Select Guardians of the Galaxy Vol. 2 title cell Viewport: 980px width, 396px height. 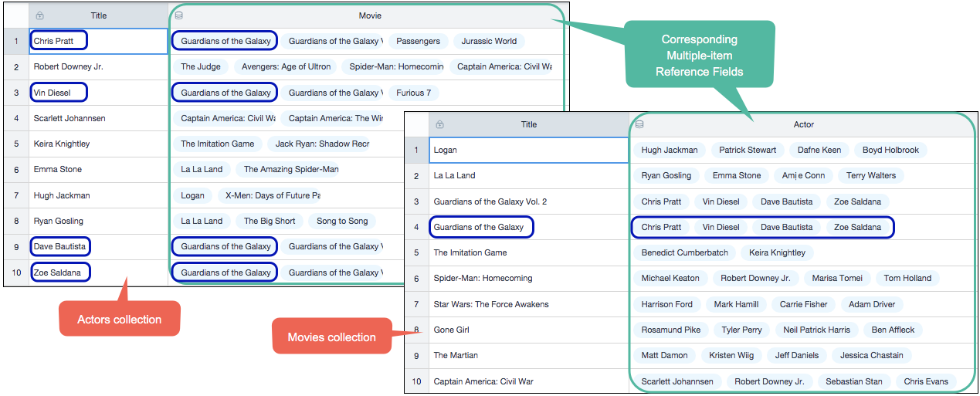click(529, 201)
